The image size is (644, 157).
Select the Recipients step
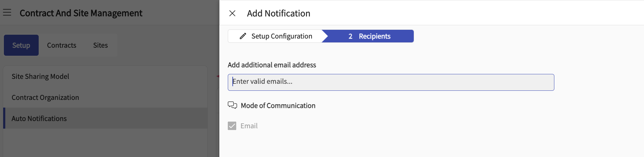click(368, 36)
